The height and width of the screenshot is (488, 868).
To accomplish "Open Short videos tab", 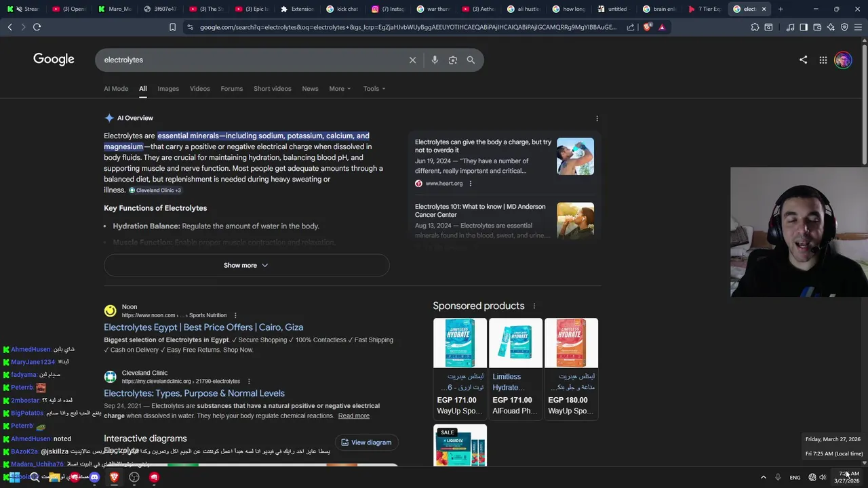I will click(x=272, y=89).
